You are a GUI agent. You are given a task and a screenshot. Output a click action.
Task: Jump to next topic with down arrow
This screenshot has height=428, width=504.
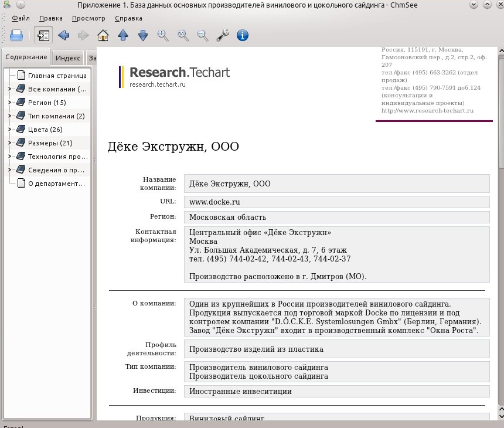(x=143, y=35)
